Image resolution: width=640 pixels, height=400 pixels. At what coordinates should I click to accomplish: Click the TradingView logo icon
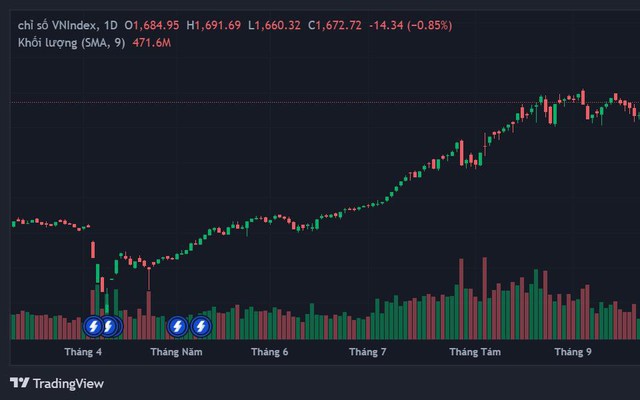pyautogui.click(x=19, y=383)
